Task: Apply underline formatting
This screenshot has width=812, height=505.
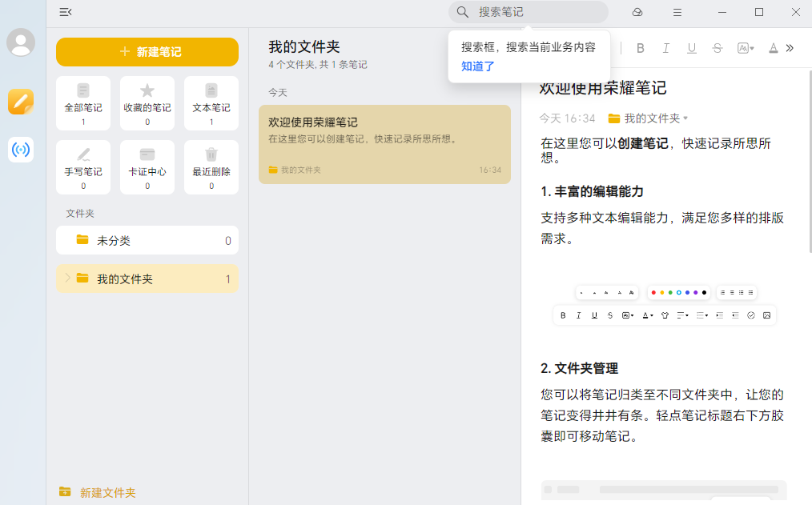Action: coord(692,48)
